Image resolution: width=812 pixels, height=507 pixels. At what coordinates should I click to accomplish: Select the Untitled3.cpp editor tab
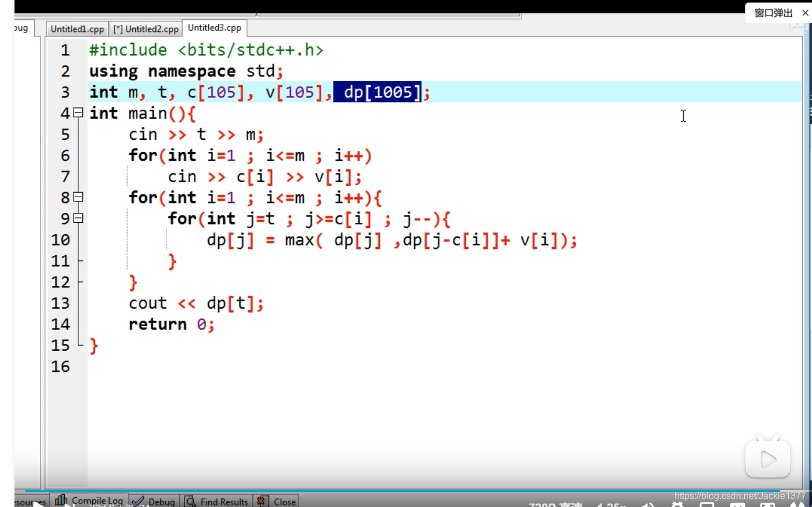click(215, 28)
